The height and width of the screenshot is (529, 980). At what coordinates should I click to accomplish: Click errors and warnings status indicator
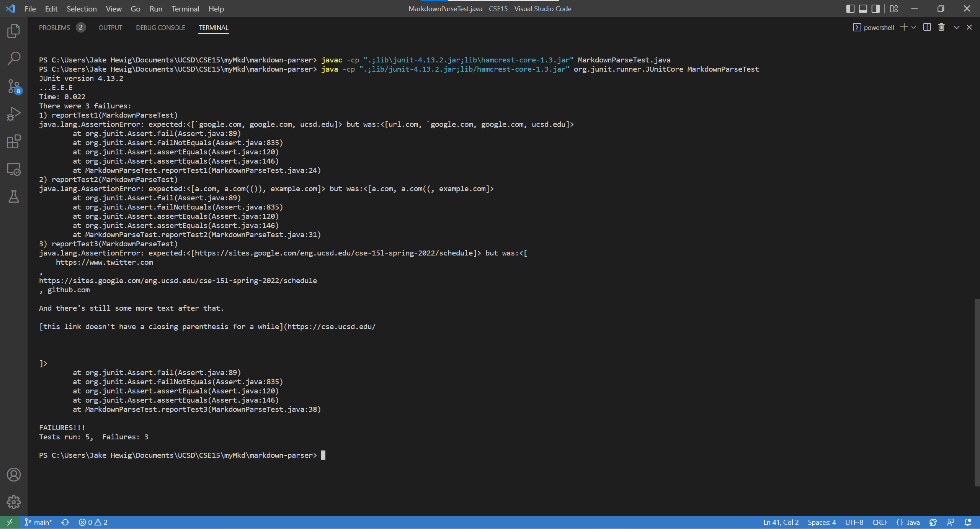click(x=93, y=522)
